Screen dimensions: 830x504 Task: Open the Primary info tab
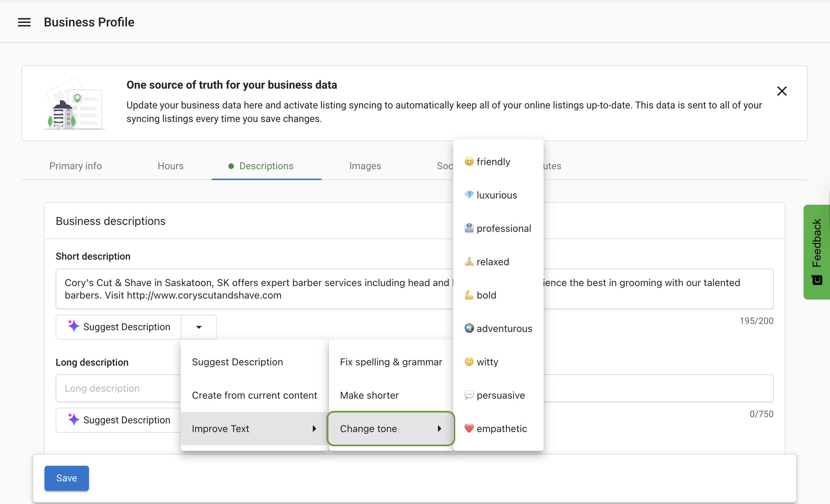click(x=75, y=166)
